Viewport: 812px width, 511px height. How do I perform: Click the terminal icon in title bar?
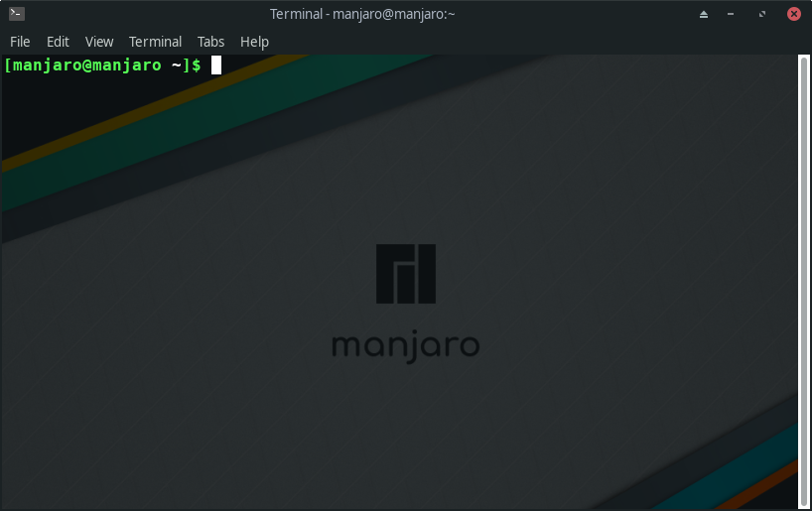pos(17,14)
